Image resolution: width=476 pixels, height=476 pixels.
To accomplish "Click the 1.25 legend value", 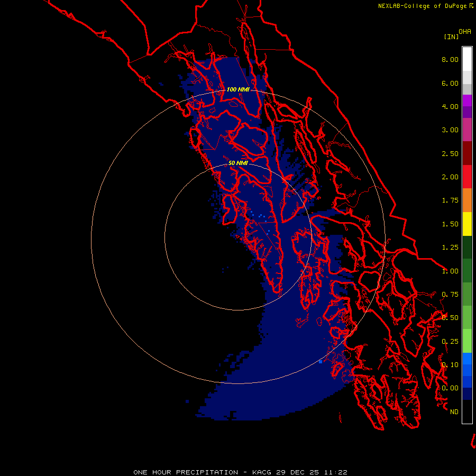I will click(450, 248).
